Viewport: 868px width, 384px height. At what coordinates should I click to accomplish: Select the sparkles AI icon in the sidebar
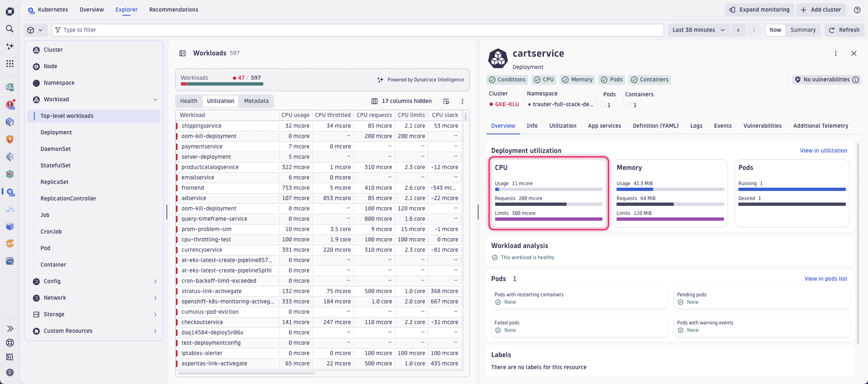click(x=10, y=46)
